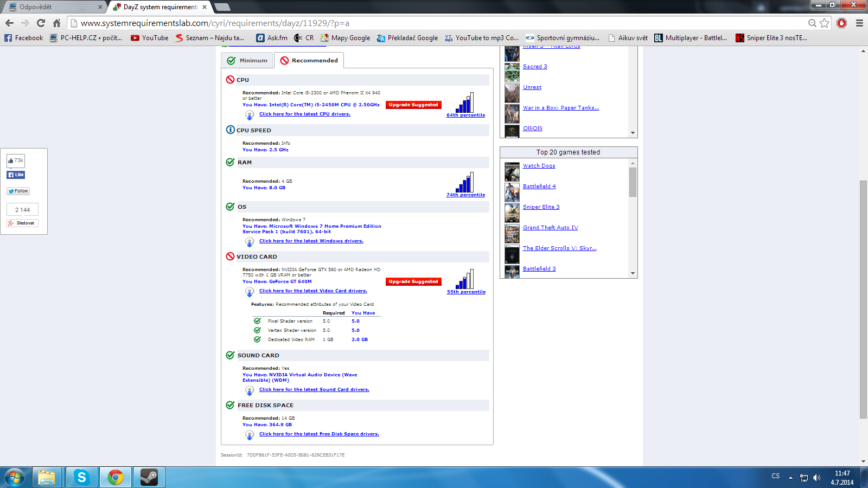Switch to the Minimum requirements tab
This screenshot has height=488, width=868.
coord(247,61)
